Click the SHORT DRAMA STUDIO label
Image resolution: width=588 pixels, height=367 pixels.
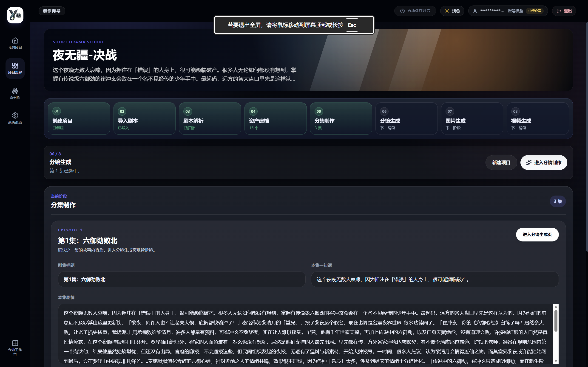[78, 42]
